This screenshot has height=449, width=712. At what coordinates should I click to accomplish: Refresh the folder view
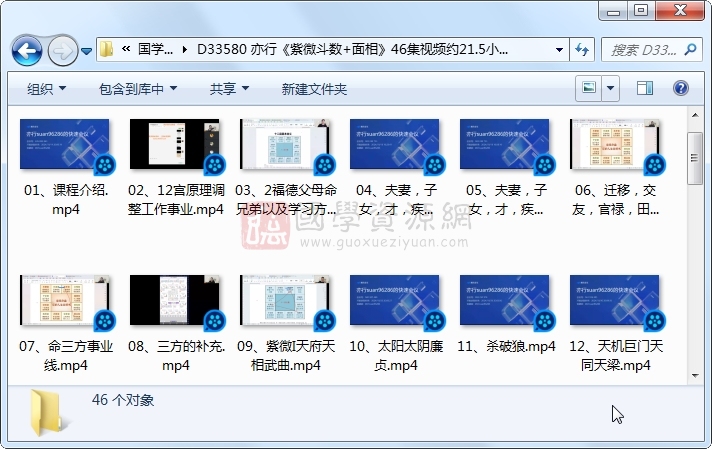point(582,49)
